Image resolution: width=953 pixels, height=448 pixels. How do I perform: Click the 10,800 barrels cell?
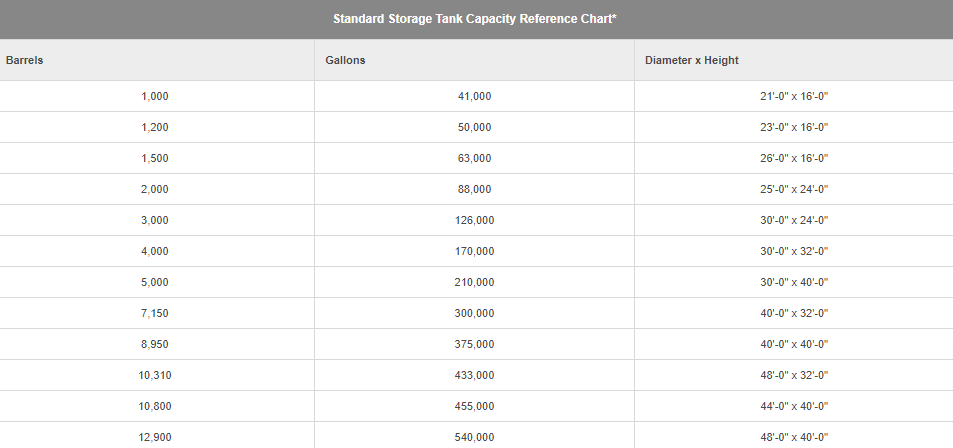(x=156, y=406)
